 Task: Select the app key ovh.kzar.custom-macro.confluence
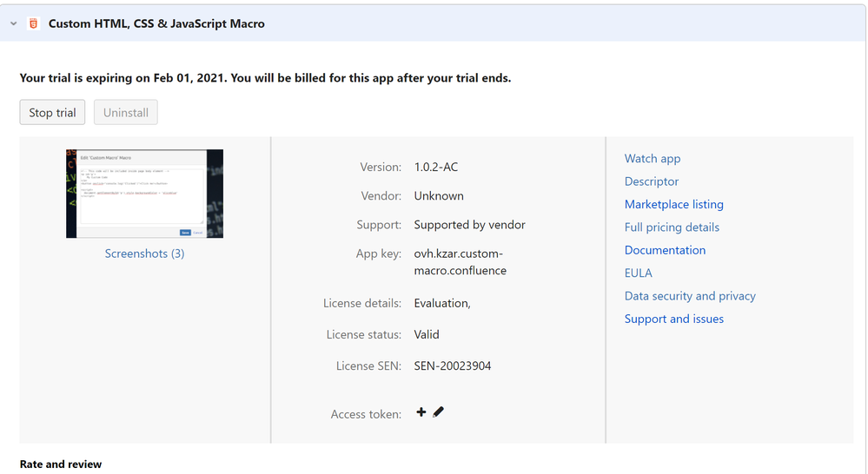click(x=460, y=262)
